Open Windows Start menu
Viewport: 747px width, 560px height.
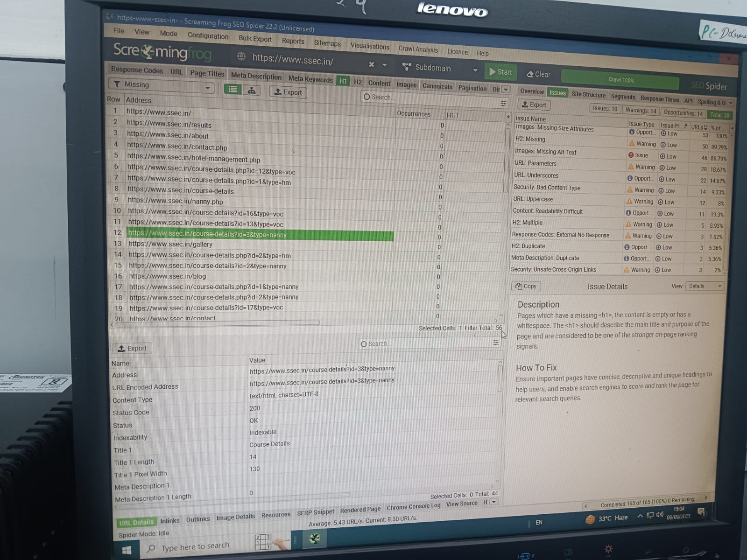click(127, 550)
